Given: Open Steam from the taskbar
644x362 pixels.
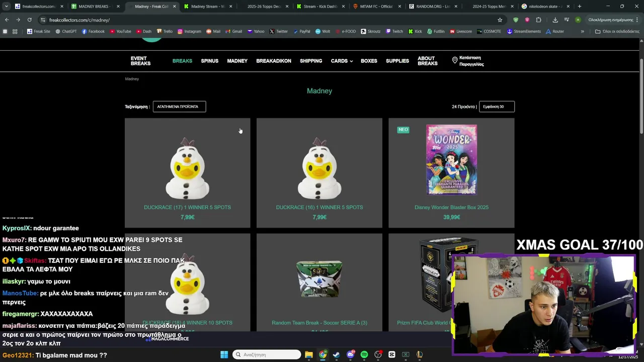Looking at the screenshot, I should pos(336,354).
